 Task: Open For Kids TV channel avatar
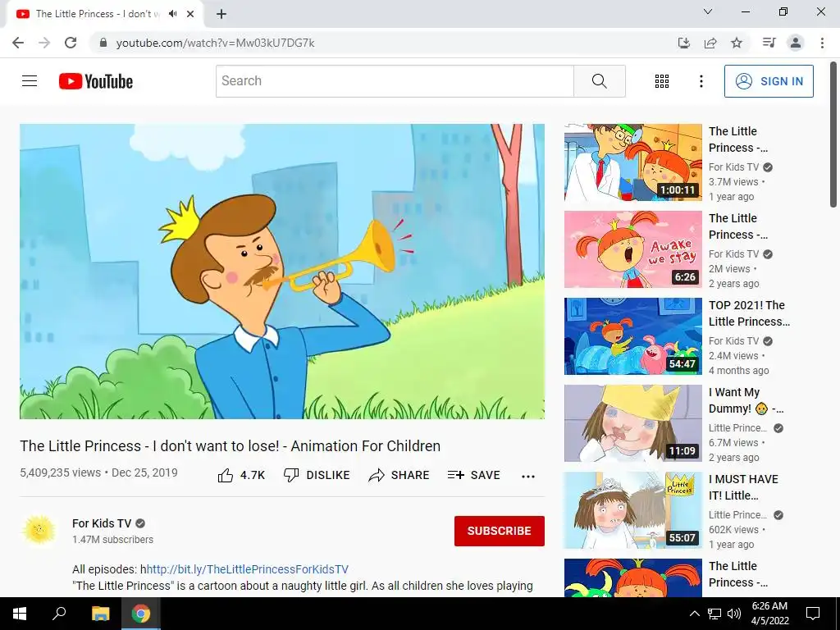39,531
